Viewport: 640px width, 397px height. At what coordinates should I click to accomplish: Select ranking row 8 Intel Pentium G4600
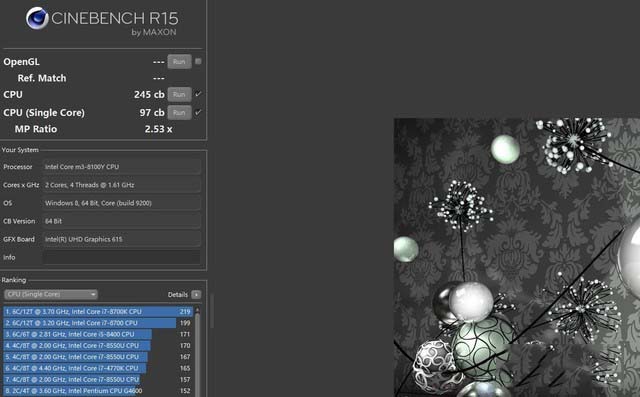(x=98, y=391)
